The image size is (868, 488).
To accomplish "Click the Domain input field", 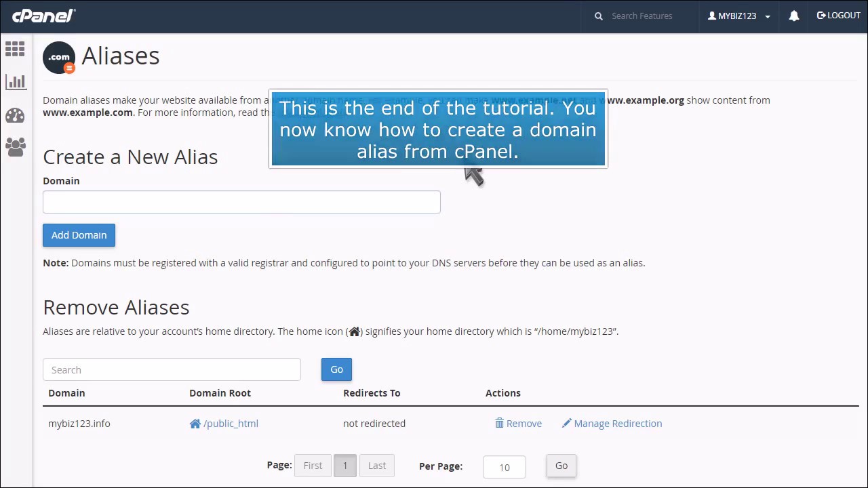I will point(241,202).
